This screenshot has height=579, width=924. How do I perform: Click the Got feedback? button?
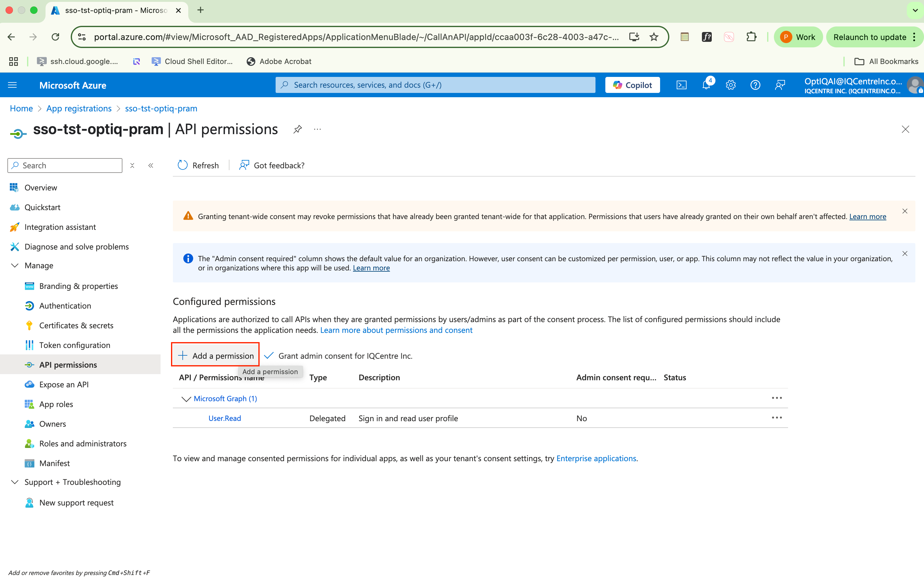272,166
